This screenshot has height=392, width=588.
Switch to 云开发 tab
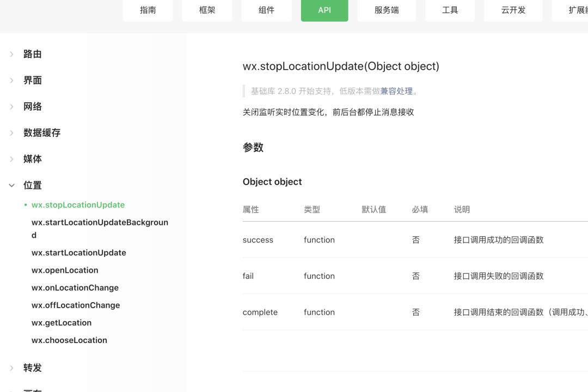click(513, 10)
